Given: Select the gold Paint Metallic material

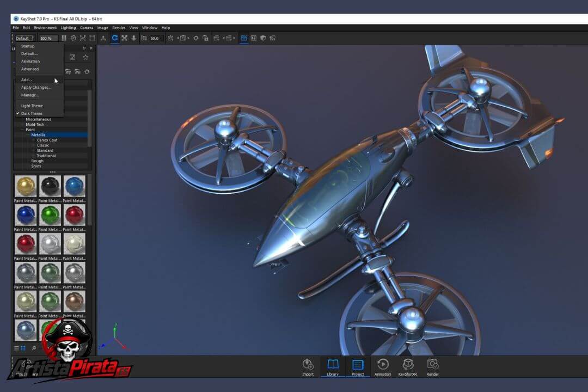Looking at the screenshot, I should pos(26,186).
